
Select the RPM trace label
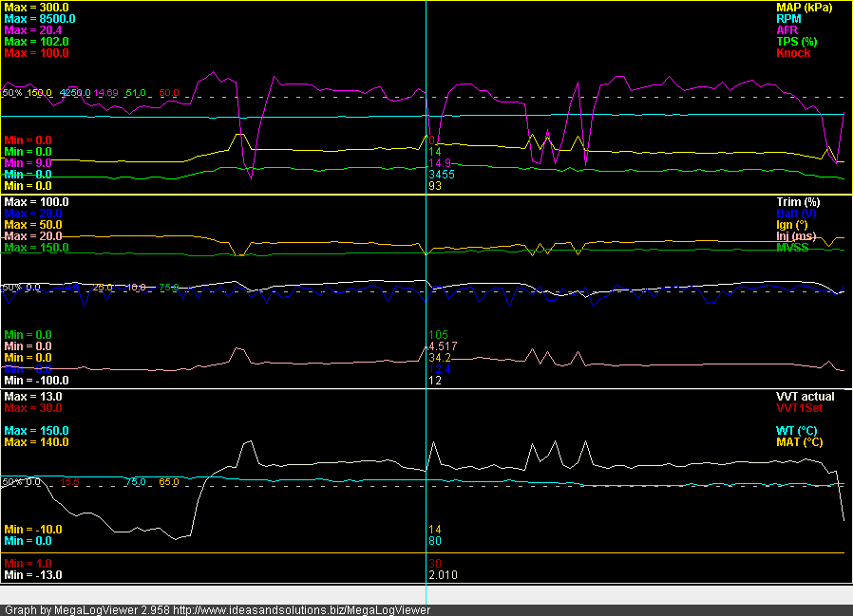[x=787, y=19]
